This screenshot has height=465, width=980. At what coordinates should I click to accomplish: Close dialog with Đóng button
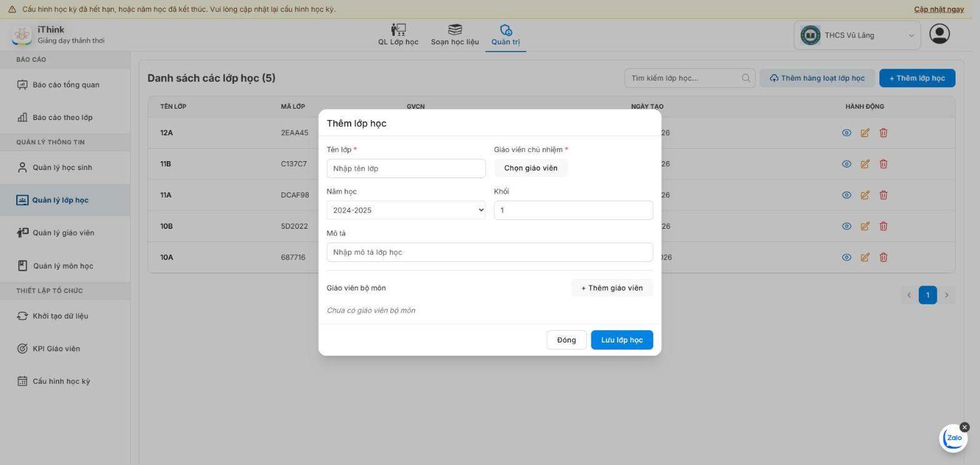(x=566, y=340)
